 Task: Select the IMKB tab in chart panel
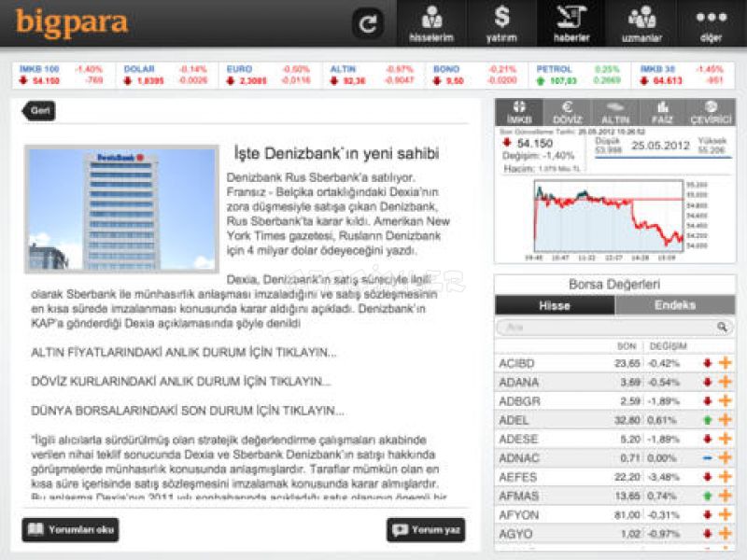coord(519,112)
